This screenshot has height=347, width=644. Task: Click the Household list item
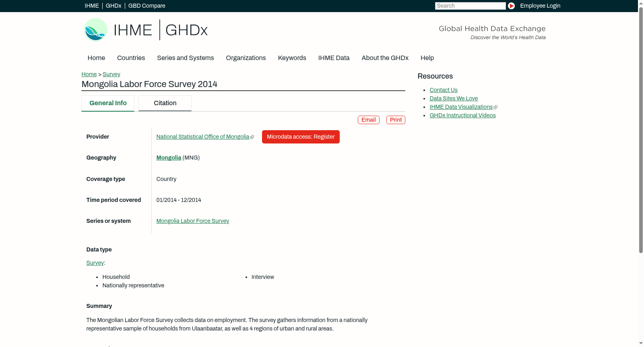pyautogui.click(x=116, y=277)
